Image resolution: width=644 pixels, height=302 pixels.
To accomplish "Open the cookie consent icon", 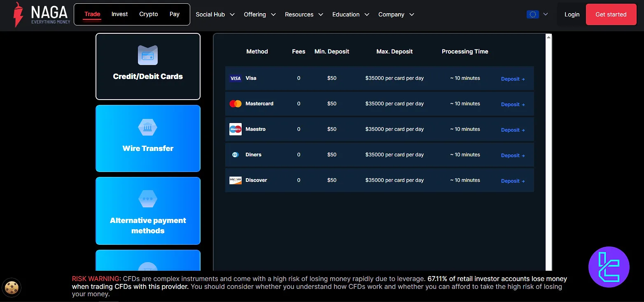I will [x=11, y=287].
